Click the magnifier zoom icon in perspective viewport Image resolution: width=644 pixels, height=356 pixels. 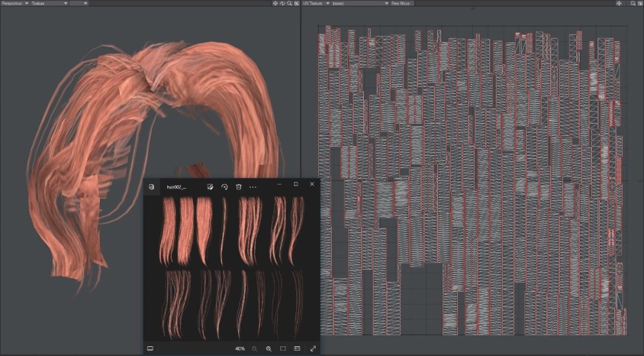click(290, 3)
